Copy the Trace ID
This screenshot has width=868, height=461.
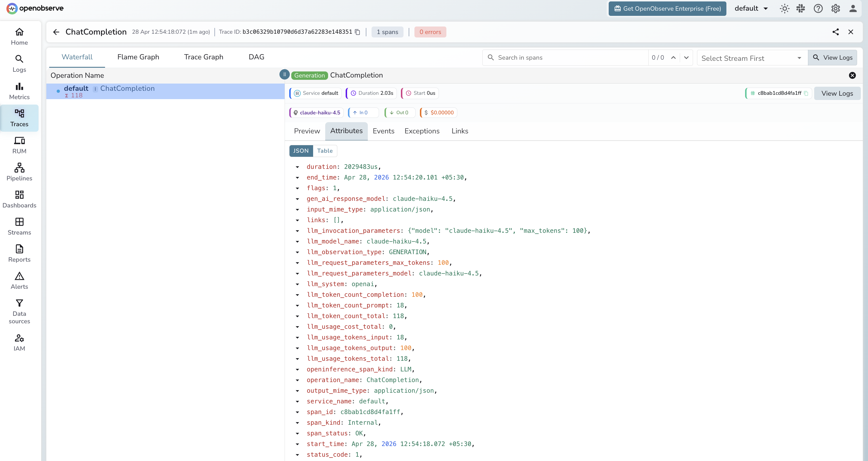tap(358, 32)
